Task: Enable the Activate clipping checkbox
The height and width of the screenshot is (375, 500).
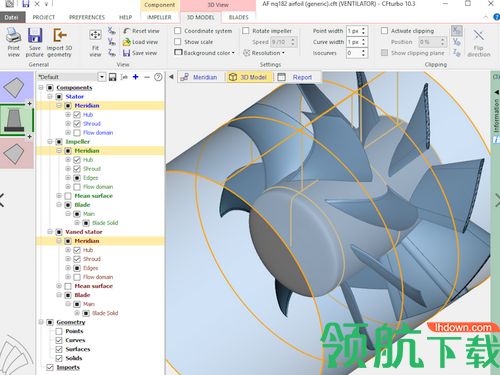Action: pos(384,31)
